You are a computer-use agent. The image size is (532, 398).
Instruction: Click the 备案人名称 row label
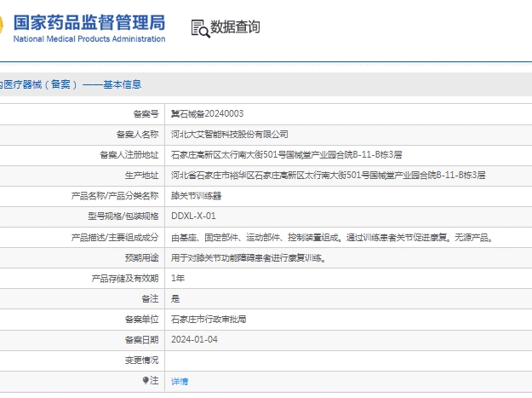137,135
